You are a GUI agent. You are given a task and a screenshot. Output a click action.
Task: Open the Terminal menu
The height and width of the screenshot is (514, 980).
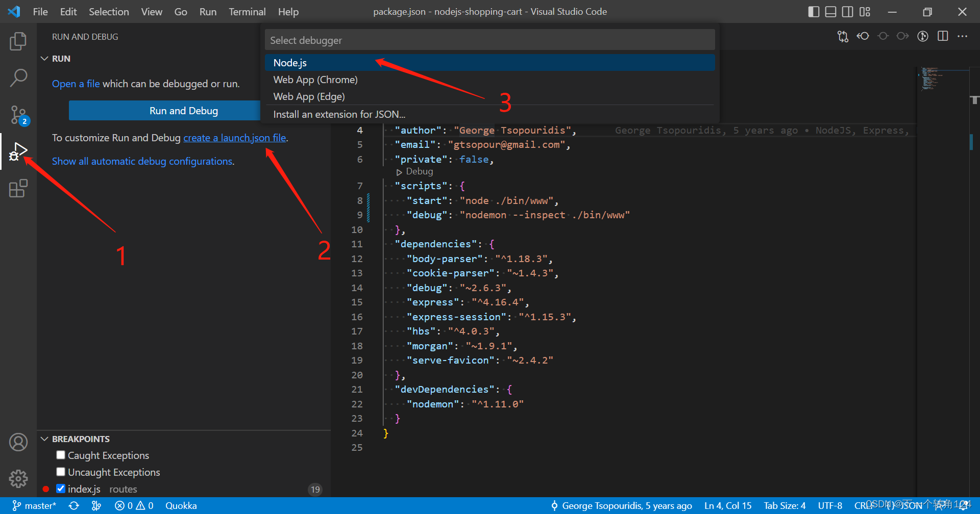click(x=247, y=12)
